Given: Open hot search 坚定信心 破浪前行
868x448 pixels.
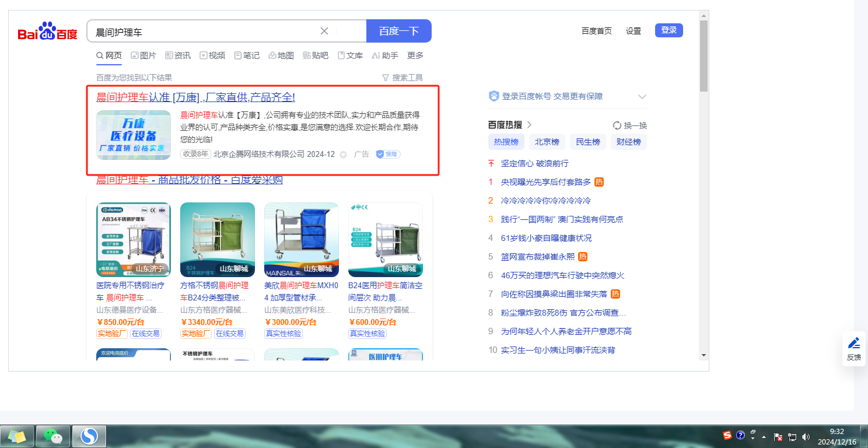Looking at the screenshot, I should tap(534, 163).
